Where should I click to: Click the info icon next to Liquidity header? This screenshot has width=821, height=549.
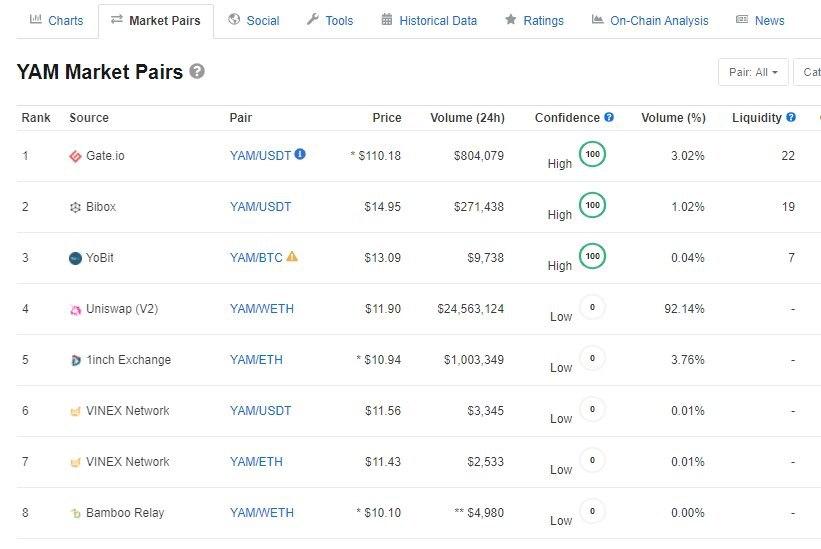click(791, 117)
